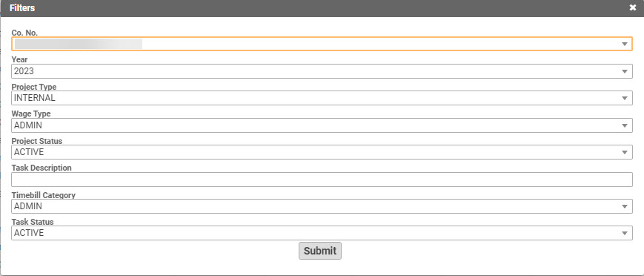
Task: Click the Project Type dropdown arrow
Action: pos(625,99)
